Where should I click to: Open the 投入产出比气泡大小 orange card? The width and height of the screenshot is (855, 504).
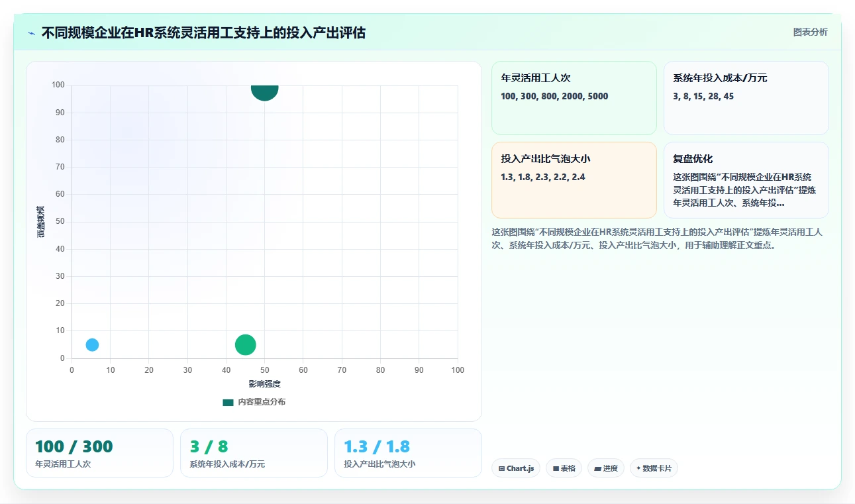tap(574, 180)
